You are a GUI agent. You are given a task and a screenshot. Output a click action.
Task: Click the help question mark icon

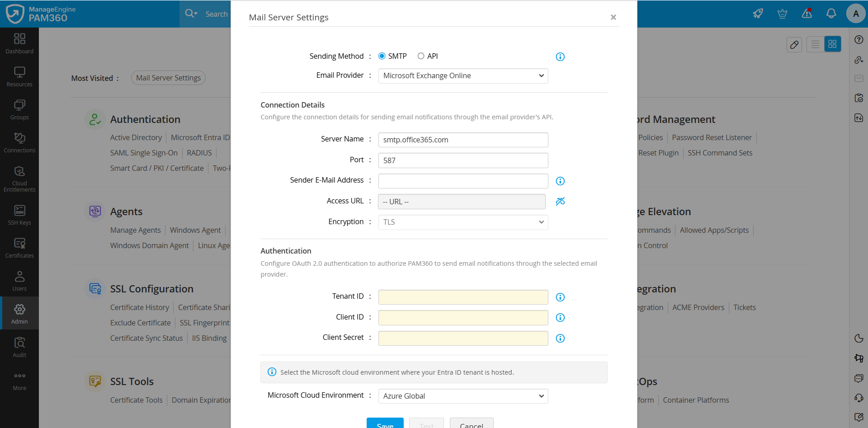(x=859, y=40)
